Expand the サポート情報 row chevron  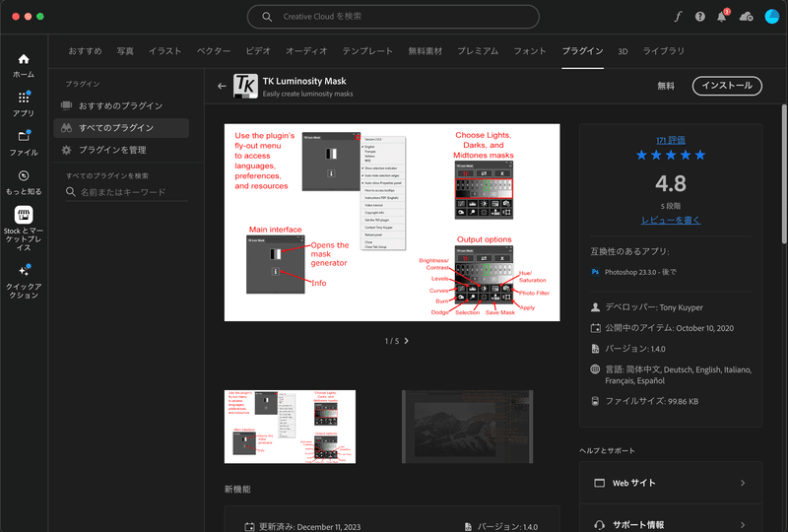(743, 525)
